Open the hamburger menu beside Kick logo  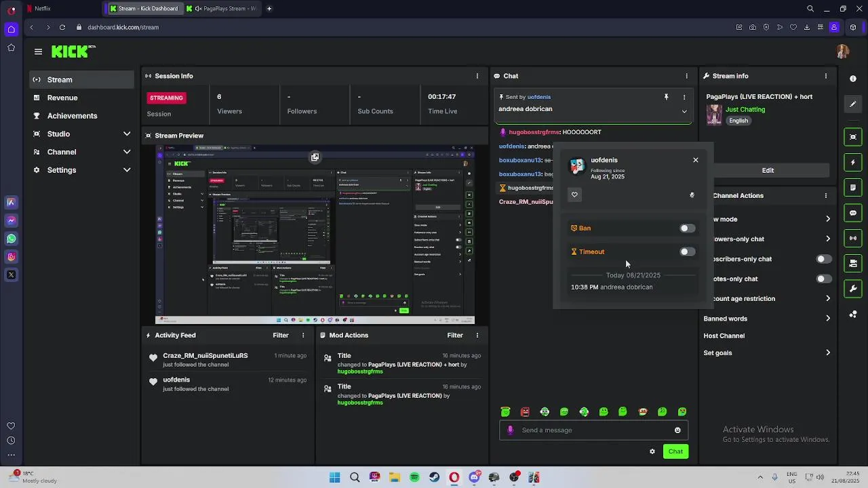pos(38,52)
